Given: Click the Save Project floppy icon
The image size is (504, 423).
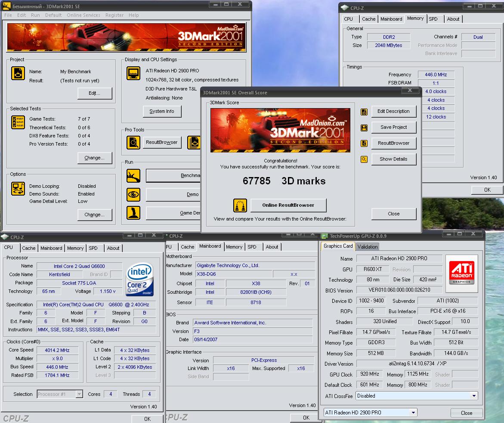Looking at the screenshot, I should [x=364, y=128].
